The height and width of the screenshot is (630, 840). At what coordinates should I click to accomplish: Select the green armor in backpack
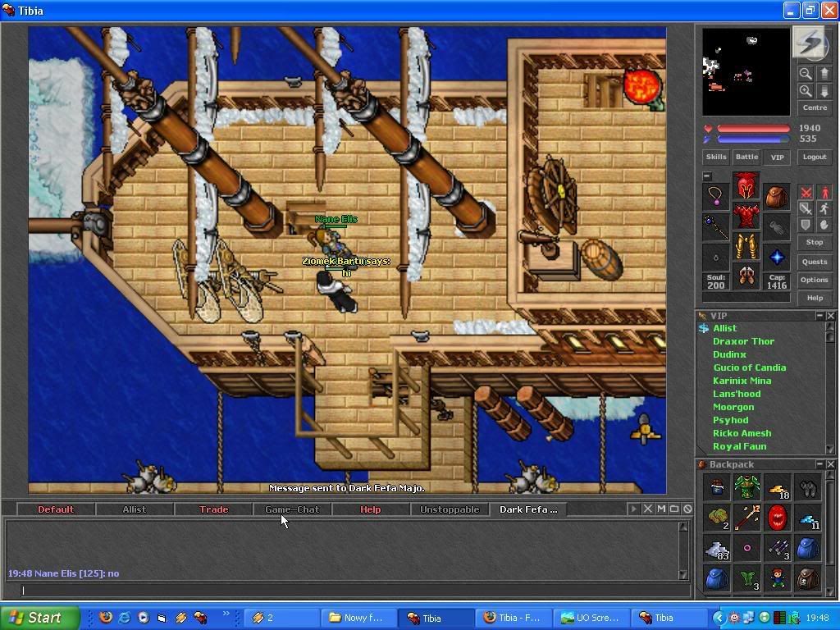click(746, 487)
